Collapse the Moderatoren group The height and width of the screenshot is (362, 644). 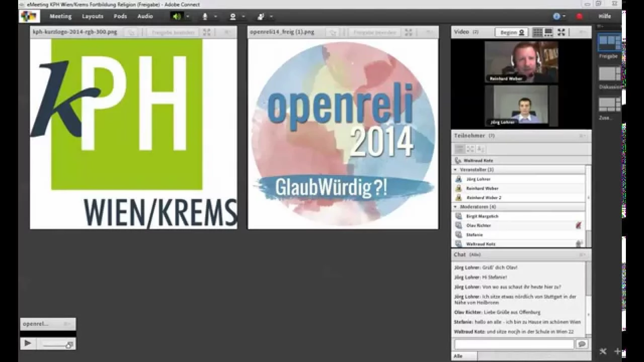click(x=455, y=207)
